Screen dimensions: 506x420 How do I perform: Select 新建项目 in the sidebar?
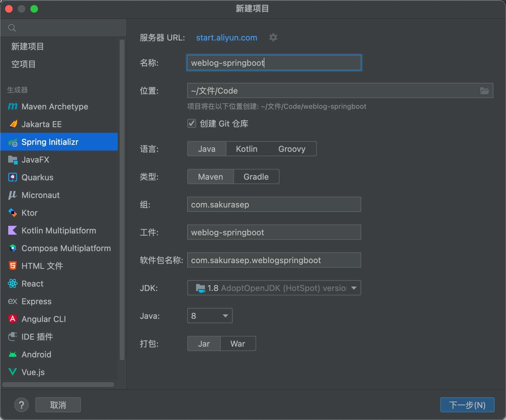coord(28,46)
